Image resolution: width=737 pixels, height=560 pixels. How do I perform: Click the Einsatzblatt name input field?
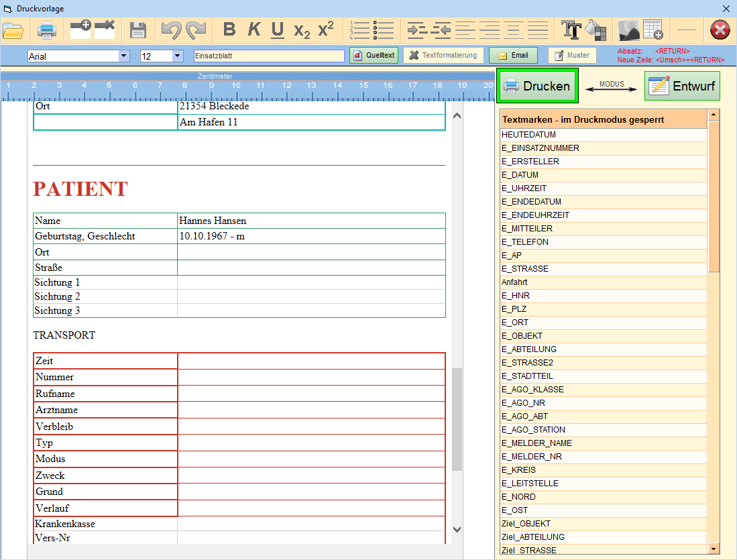tap(268, 56)
